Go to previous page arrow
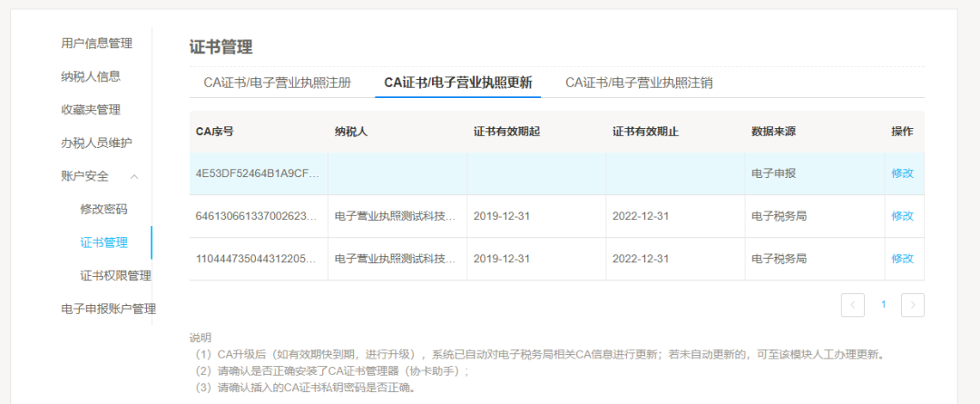This screenshot has height=404, width=980. [853, 305]
